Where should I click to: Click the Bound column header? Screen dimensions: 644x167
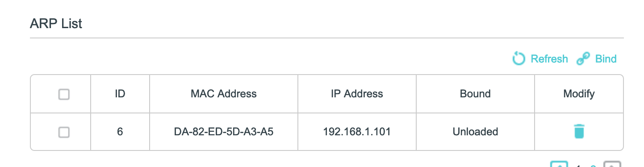point(475,94)
